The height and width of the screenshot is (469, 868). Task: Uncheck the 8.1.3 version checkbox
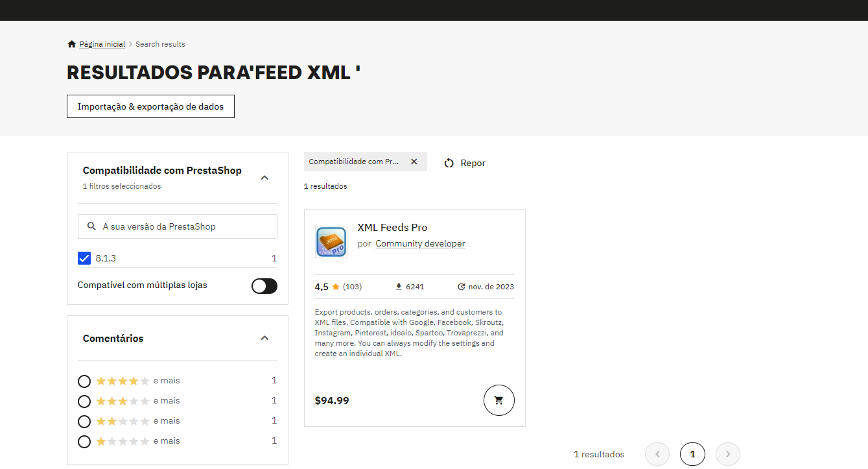coord(84,258)
